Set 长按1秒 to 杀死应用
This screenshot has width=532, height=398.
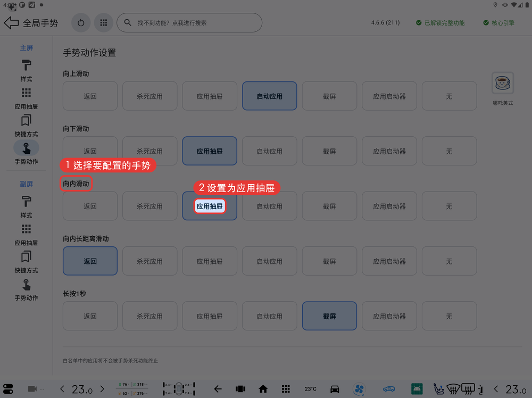[x=149, y=316]
